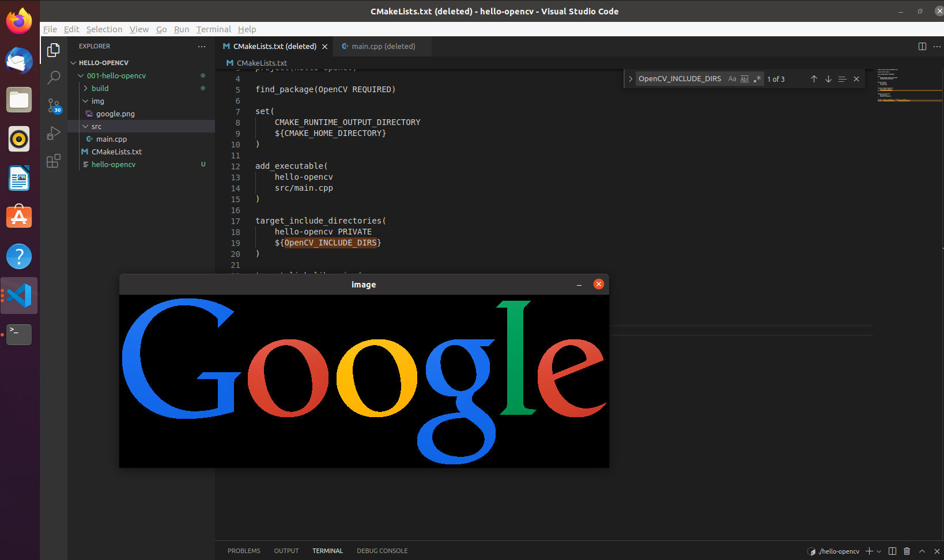Viewport: 944px width, 560px height.
Task: Switch to main.cpp (deleted) tab
Action: coord(383,46)
